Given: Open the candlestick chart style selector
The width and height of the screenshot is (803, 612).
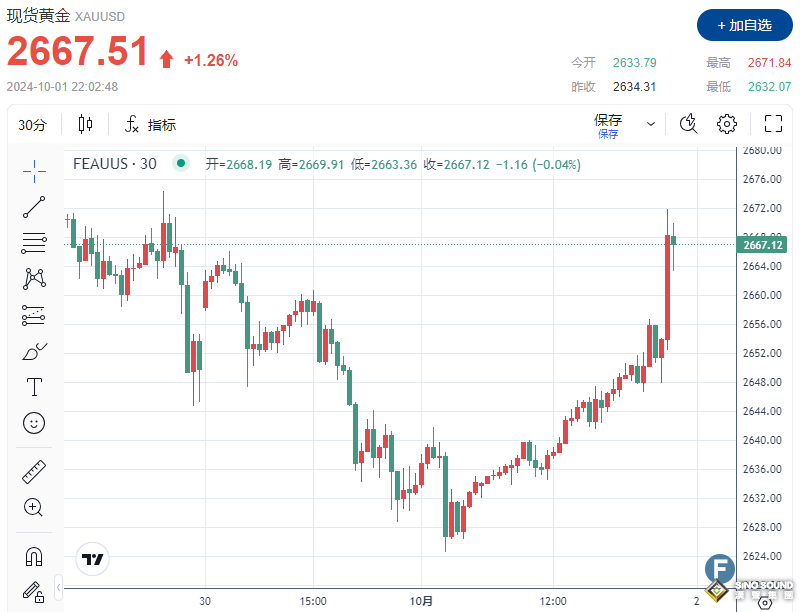Looking at the screenshot, I should point(84,124).
